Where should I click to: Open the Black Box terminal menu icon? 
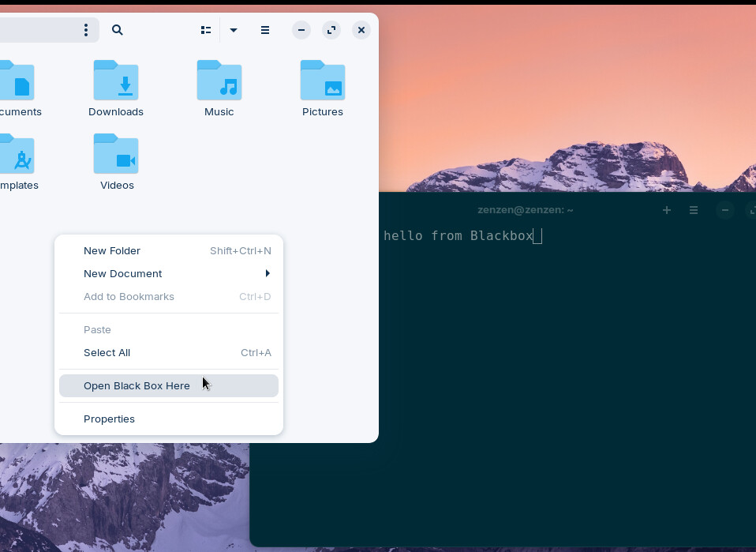coord(694,210)
